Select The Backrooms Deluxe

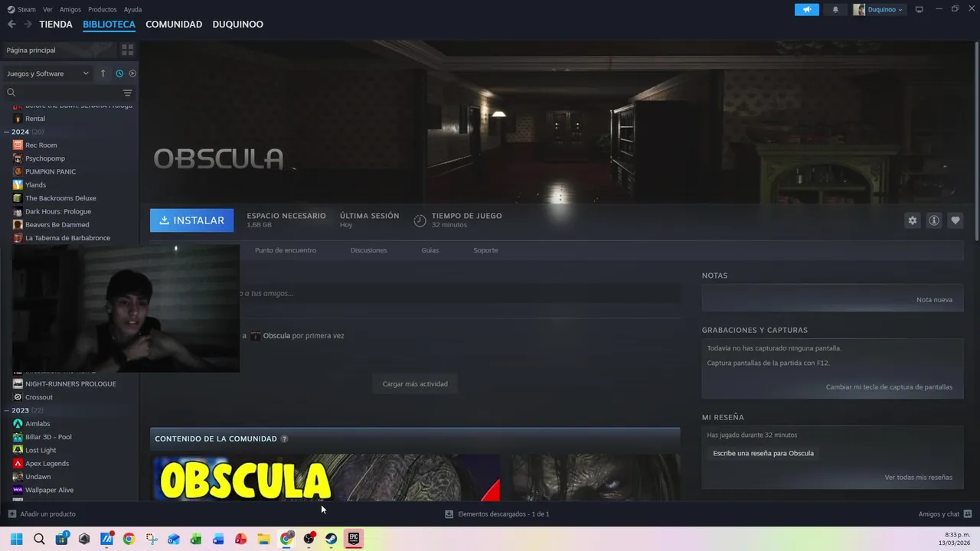coord(60,198)
